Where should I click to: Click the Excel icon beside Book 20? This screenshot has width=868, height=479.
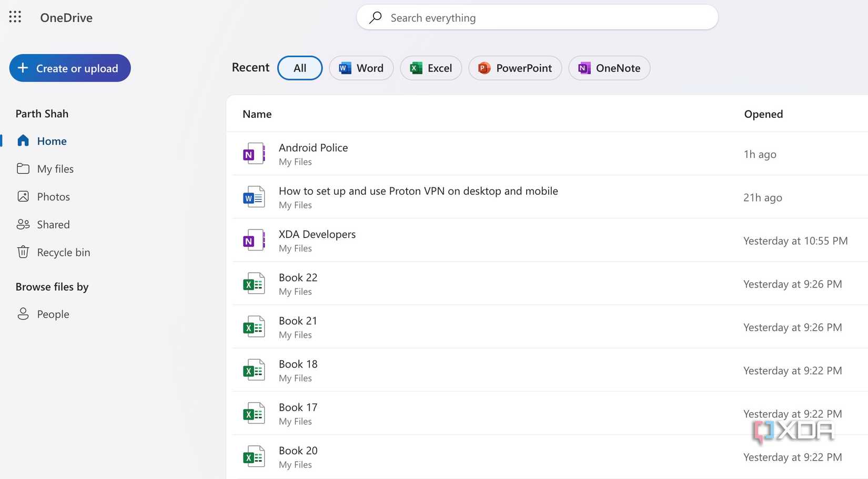pos(254,456)
